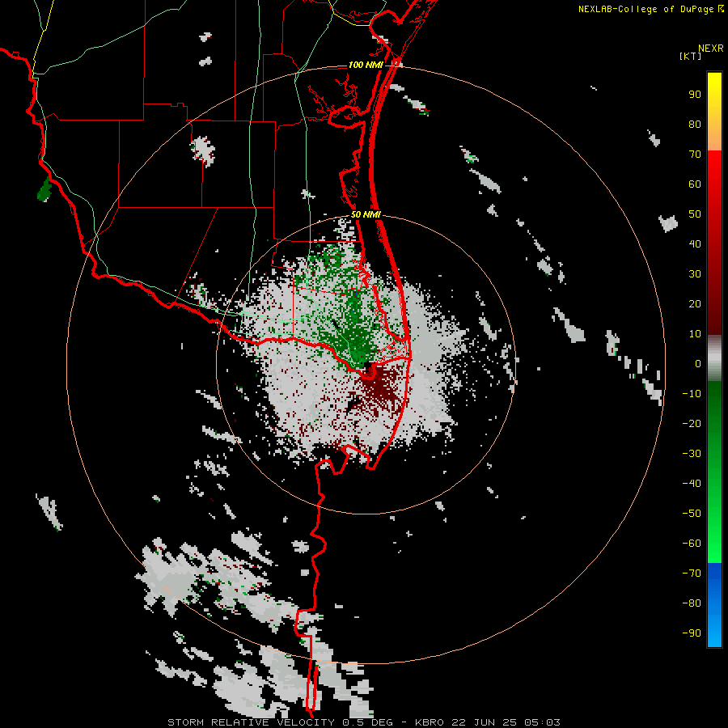Screen dimensions: 728x728
Task: Pick the positive 30 knot scale value
Action: (x=695, y=274)
